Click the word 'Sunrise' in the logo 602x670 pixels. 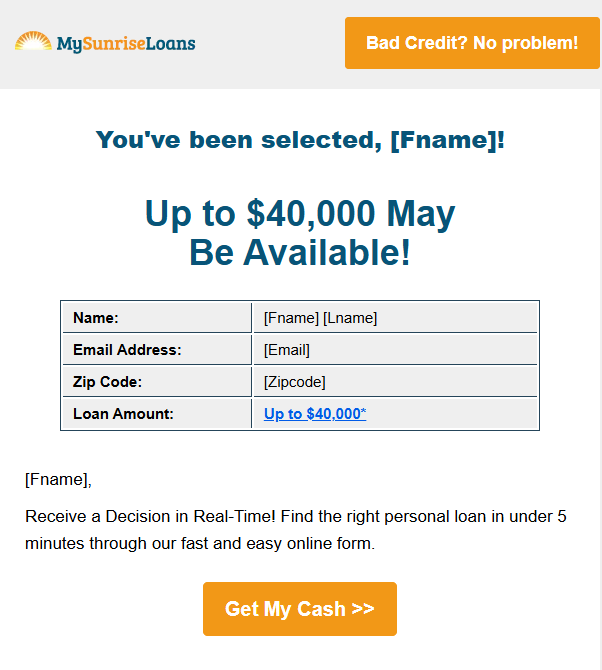pyautogui.click(x=115, y=43)
